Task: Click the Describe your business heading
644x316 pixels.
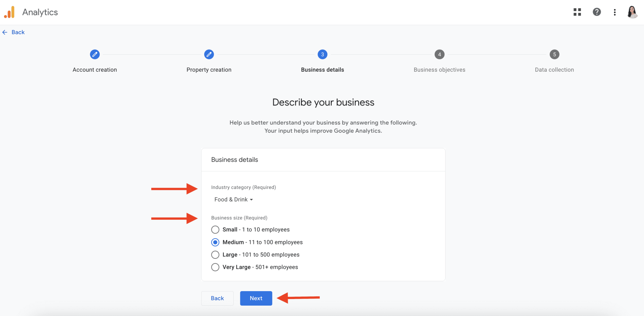Action: [x=323, y=103]
